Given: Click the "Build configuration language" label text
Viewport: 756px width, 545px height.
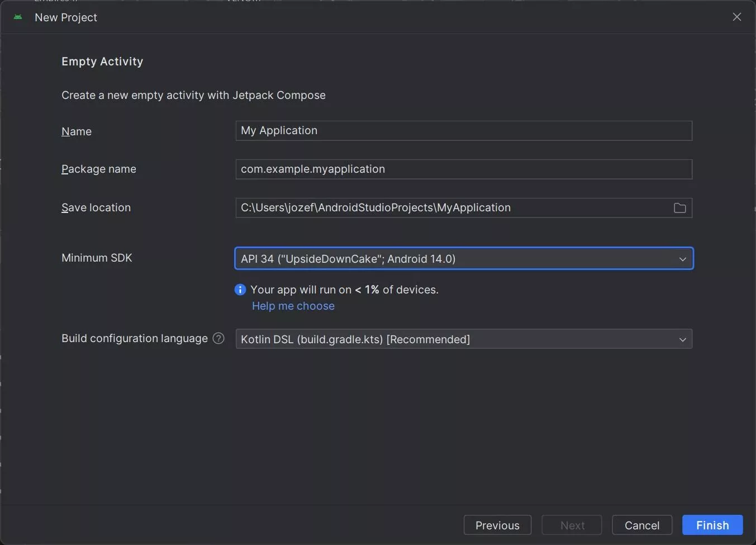Looking at the screenshot, I should pyautogui.click(x=134, y=338).
